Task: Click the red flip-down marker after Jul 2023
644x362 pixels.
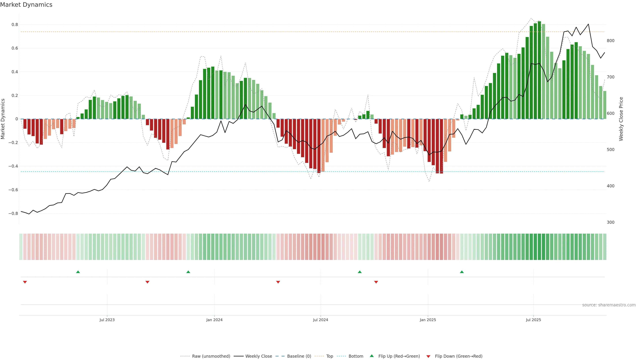Action: (148, 282)
